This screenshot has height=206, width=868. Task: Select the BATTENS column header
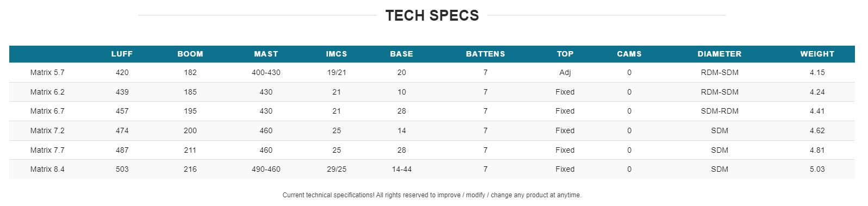click(486, 54)
